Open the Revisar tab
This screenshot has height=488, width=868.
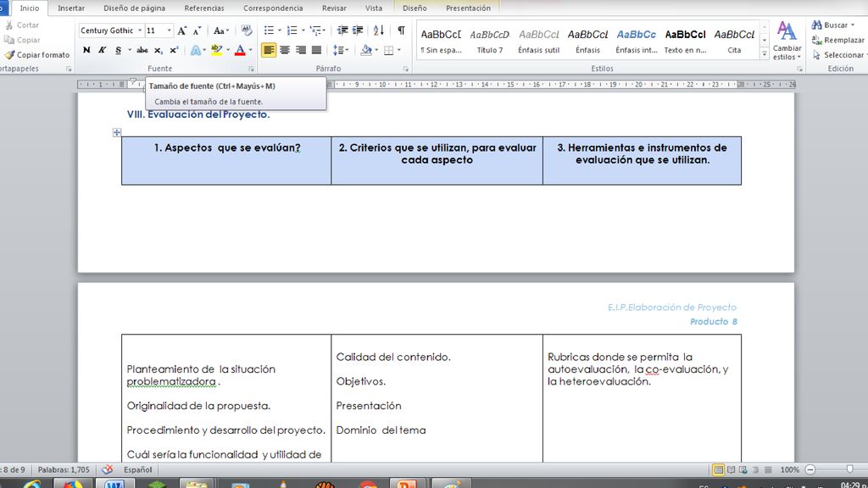pos(334,8)
